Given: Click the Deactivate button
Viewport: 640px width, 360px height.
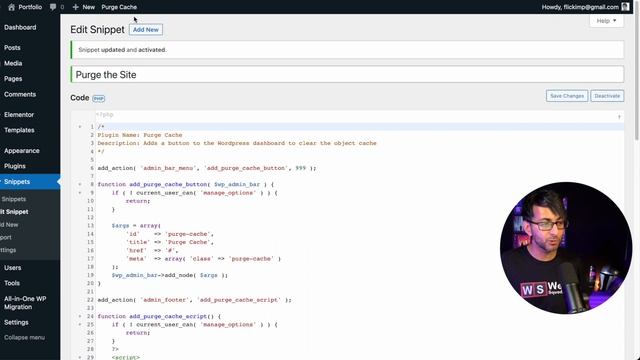Looking at the screenshot, I should pos(607,96).
